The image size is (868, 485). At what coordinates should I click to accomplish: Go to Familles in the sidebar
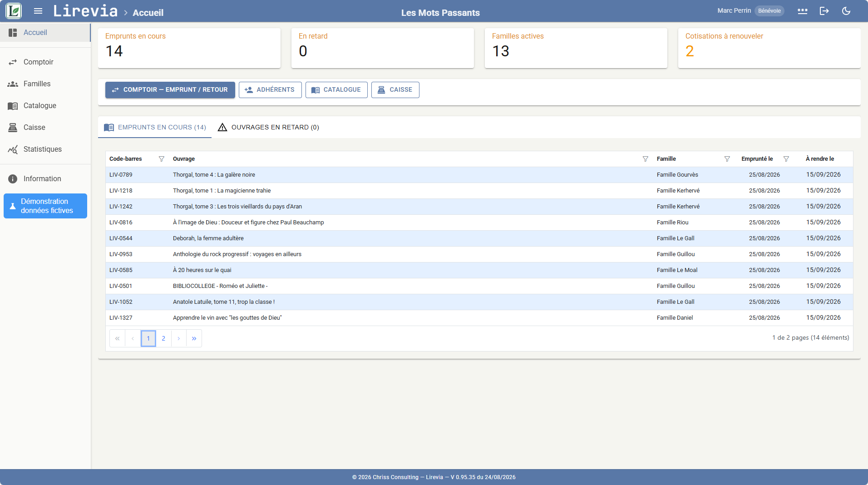[45, 84]
